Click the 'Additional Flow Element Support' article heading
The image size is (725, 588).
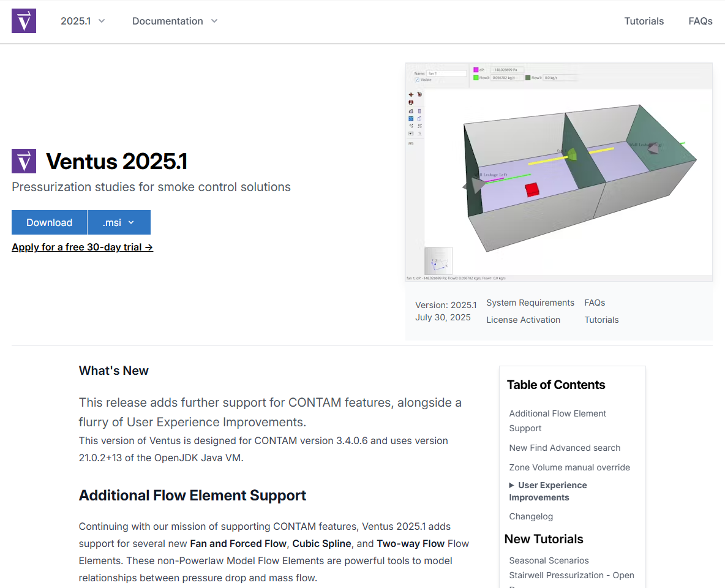(x=192, y=496)
